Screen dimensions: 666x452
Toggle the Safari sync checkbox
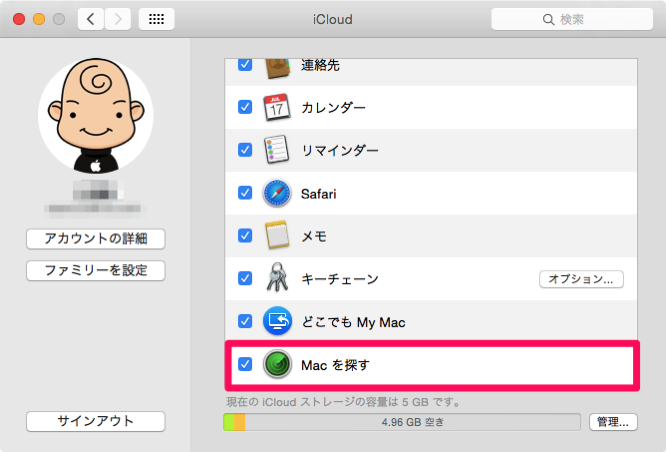tap(245, 193)
